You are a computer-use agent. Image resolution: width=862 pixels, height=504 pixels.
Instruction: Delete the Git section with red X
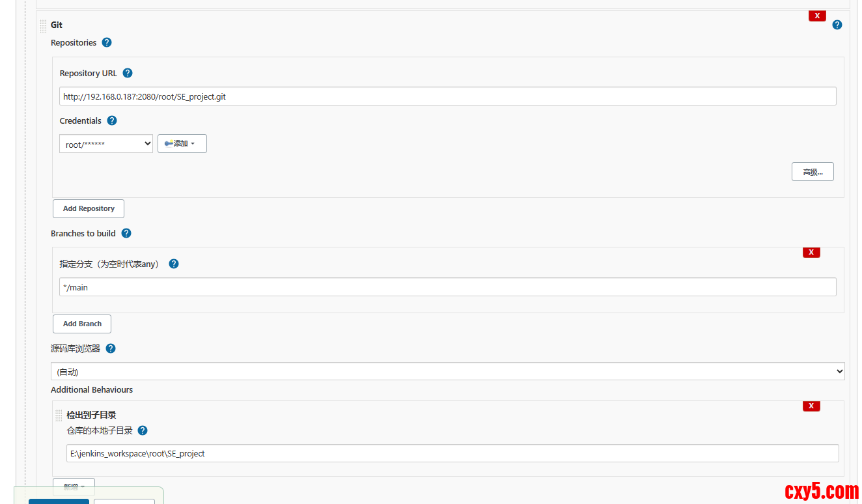(817, 16)
